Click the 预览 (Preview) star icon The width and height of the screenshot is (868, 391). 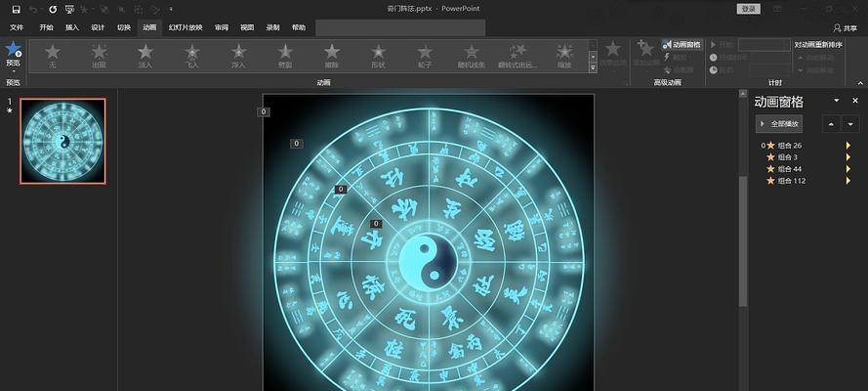coord(14,49)
